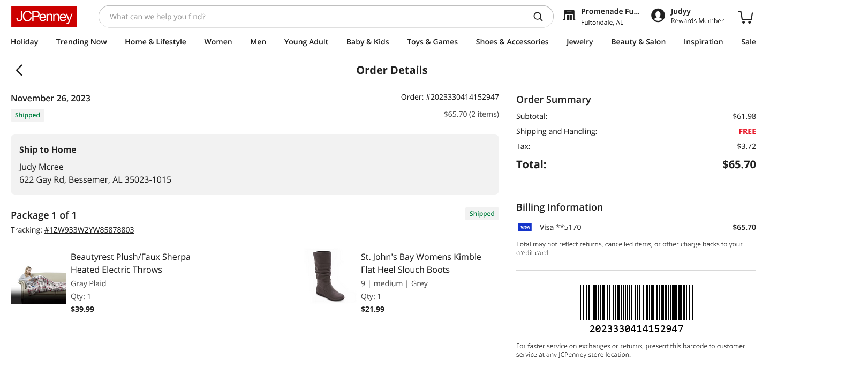Click the order barcode image
868x374 pixels.
[636, 303]
